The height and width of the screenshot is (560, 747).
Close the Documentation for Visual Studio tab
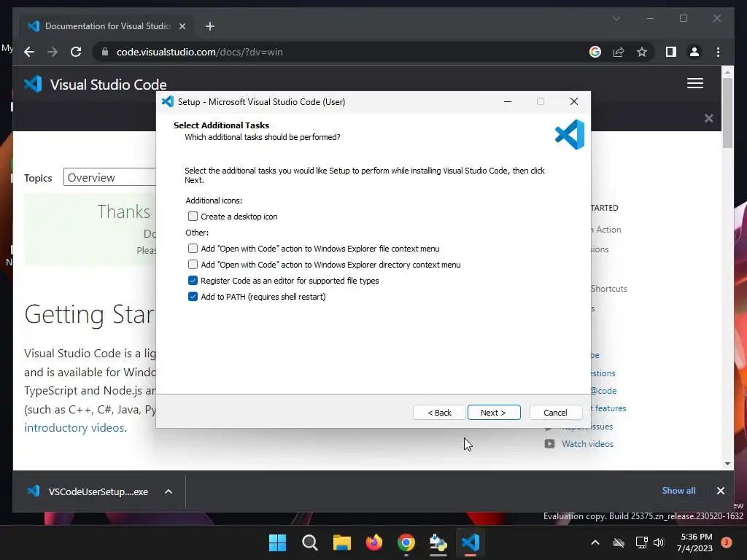point(182,26)
